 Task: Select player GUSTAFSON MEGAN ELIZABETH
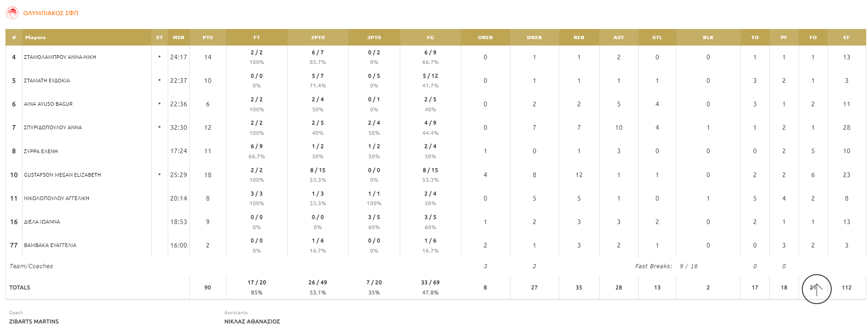[x=62, y=175]
